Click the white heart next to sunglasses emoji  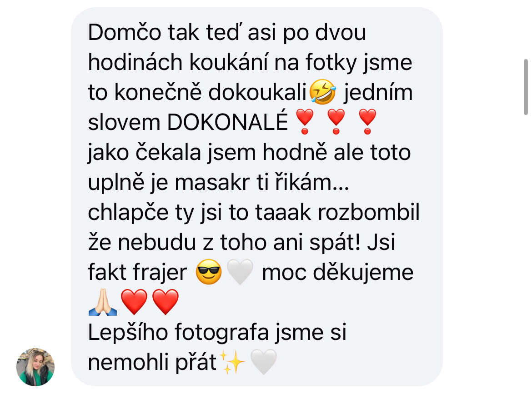pyautogui.click(x=240, y=272)
